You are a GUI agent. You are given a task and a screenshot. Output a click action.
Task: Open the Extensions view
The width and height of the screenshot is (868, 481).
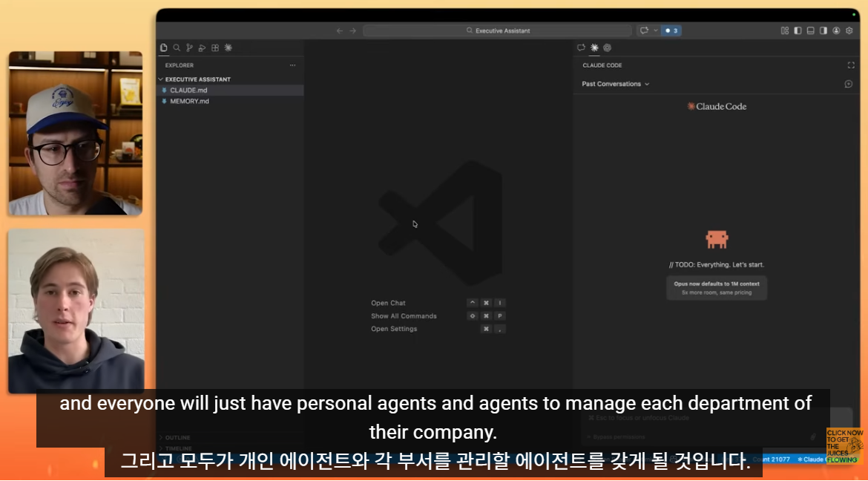[214, 48]
